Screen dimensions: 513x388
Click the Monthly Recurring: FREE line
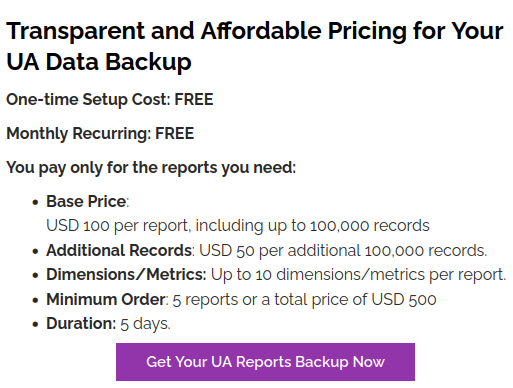pyautogui.click(x=100, y=134)
